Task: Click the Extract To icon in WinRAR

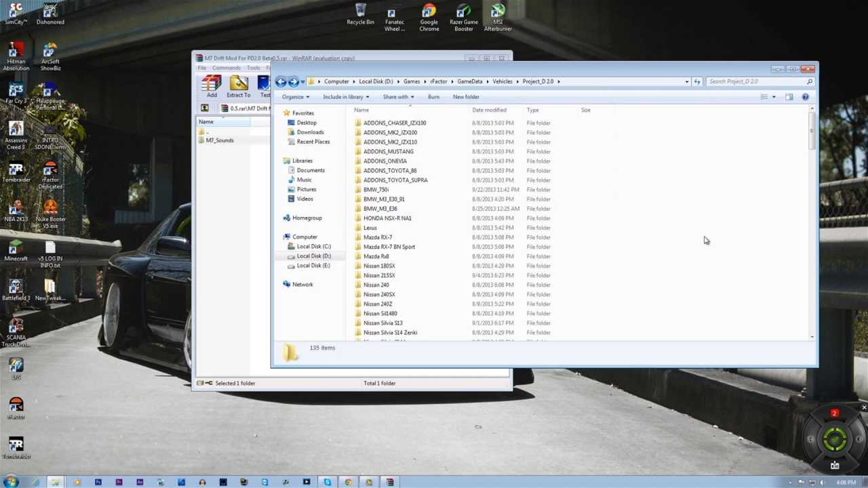Action: [x=238, y=86]
